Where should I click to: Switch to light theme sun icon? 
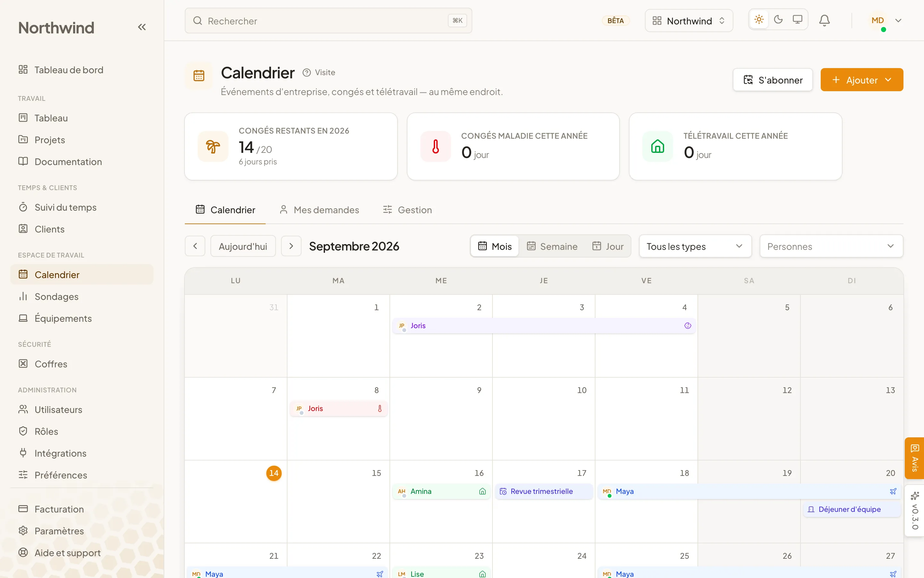[759, 20]
